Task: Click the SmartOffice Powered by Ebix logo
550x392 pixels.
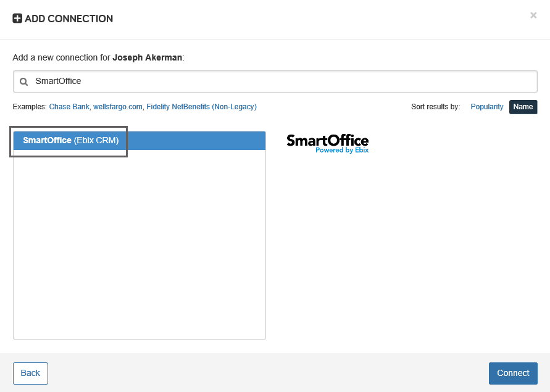Action: 327,143
